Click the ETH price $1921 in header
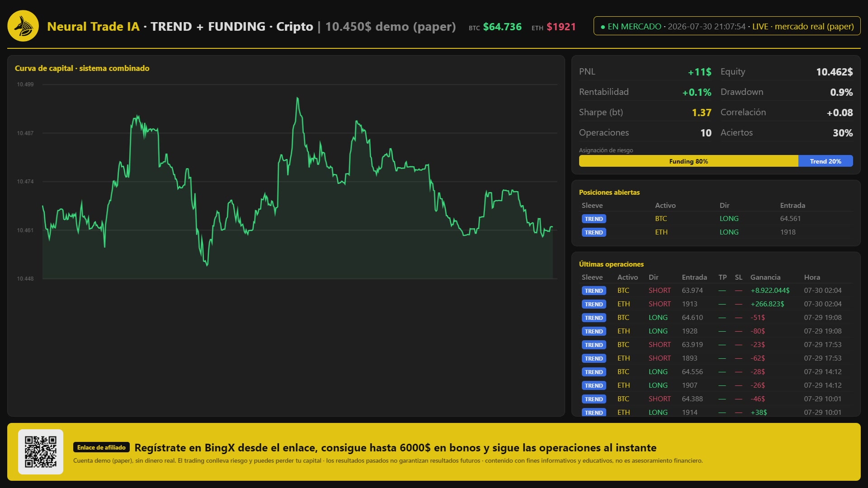Screen dimensions: 868x488 pos(561,27)
